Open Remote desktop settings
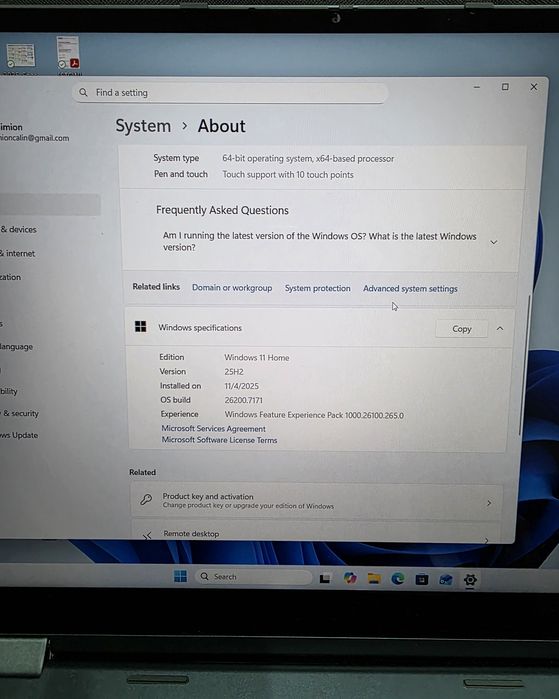This screenshot has width=559, height=699. click(316, 532)
